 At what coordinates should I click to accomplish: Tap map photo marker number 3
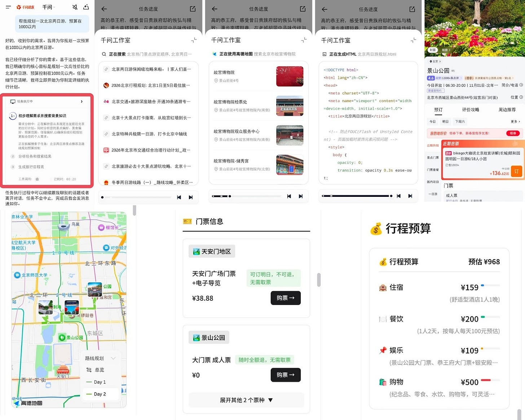pos(94,289)
